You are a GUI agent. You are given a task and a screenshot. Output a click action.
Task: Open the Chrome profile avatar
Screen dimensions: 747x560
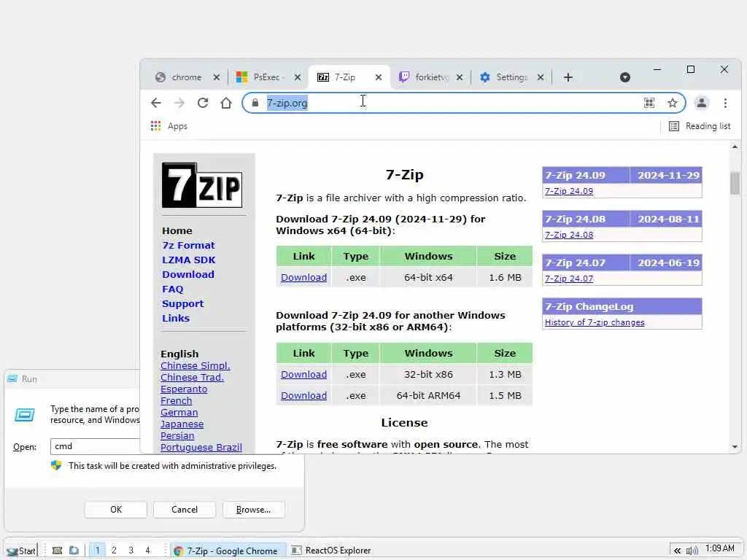(x=701, y=103)
